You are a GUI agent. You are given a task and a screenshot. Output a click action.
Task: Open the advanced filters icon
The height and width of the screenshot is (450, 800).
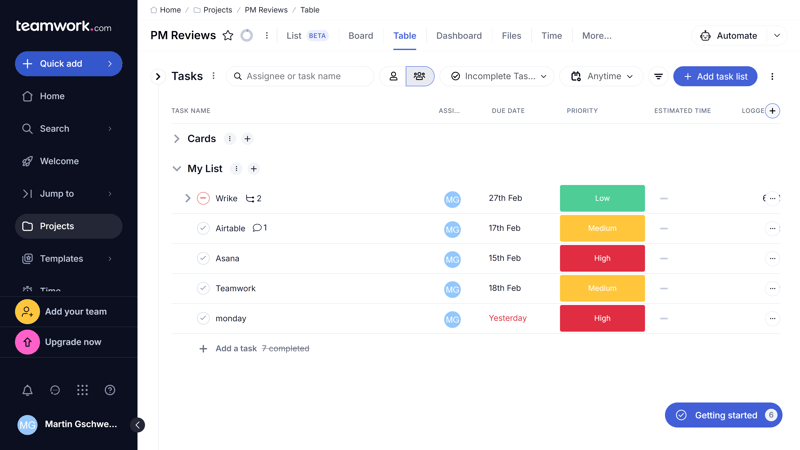click(659, 77)
